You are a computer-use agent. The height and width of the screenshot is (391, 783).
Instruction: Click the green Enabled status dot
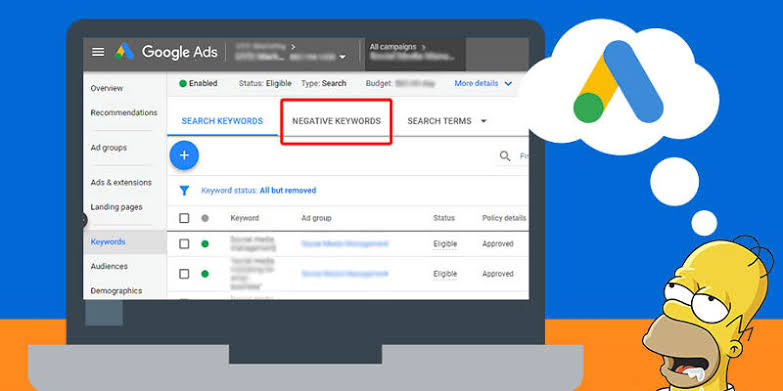(183, 83)
